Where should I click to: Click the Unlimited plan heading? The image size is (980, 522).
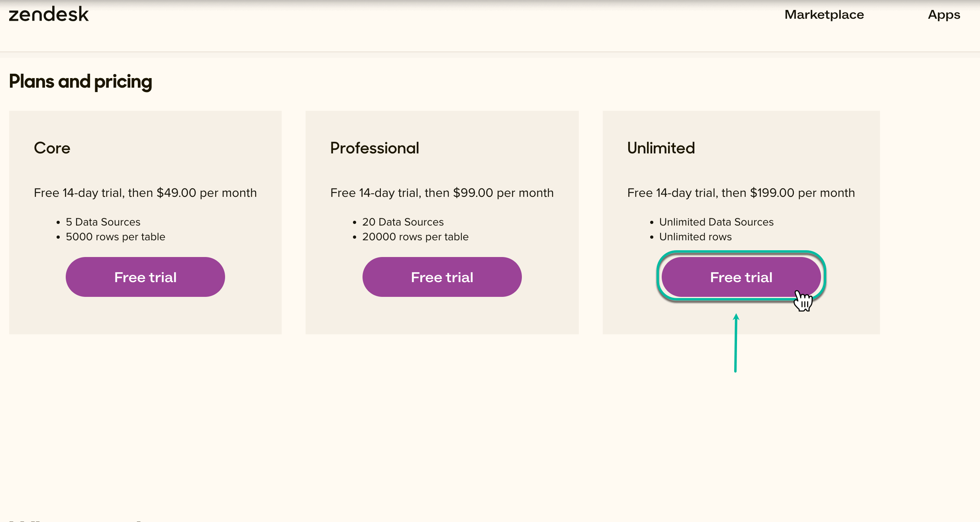click(x=661, y=148)
